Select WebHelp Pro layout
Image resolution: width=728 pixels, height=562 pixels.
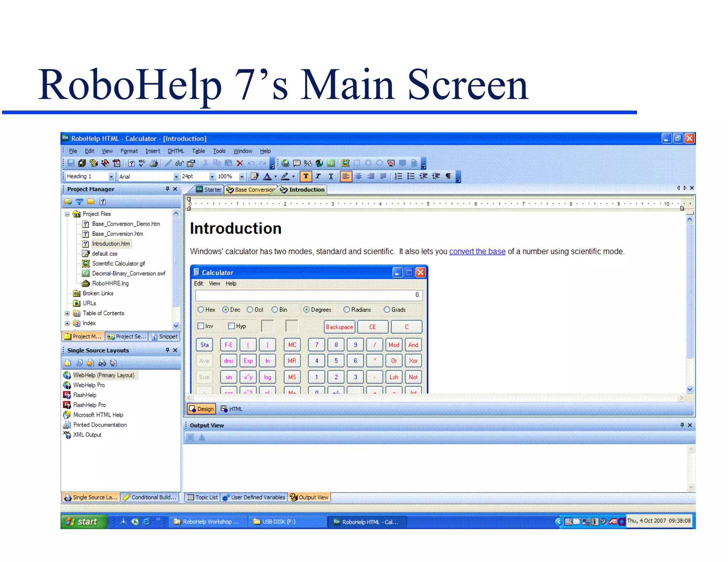pyautogui.click(x=89, y=385)
